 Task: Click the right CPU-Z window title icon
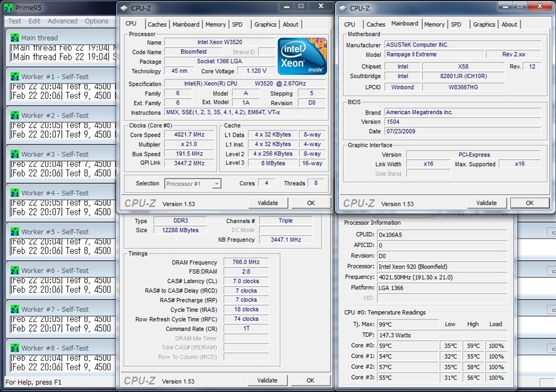[343, 8]
